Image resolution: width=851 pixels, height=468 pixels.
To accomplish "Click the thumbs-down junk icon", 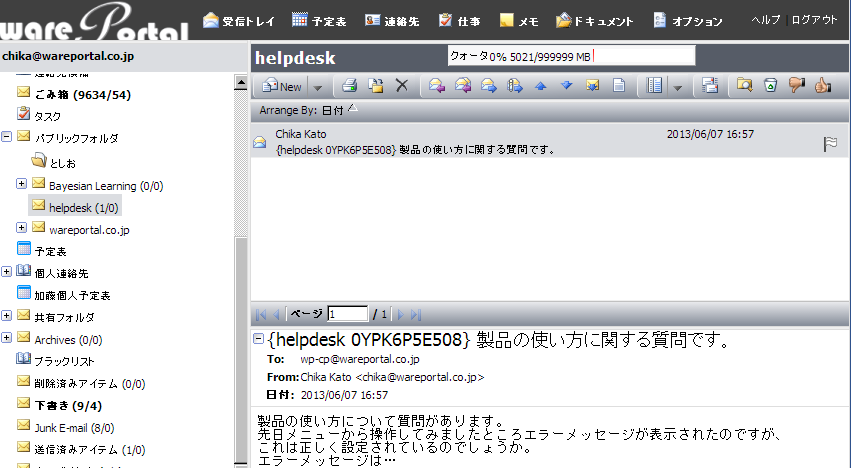I will [x=797, y=85].
